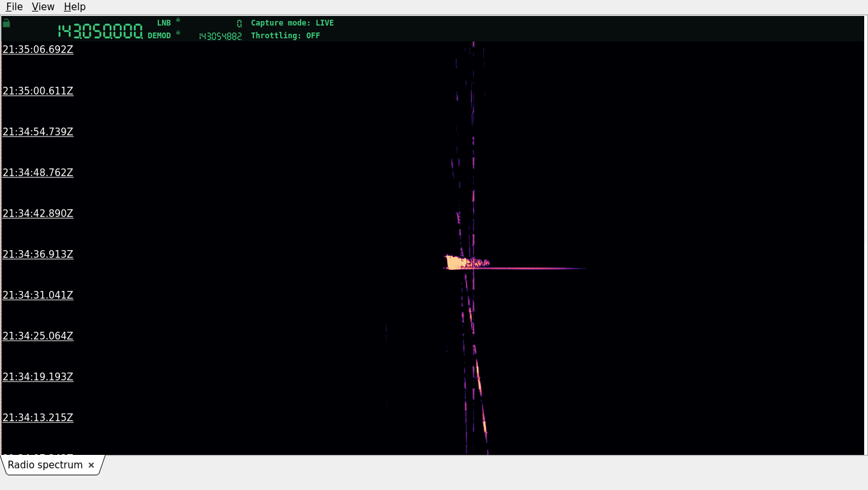Click the bright orange signal burst in waterfall

pyautogui.click(x=456, y=262)
